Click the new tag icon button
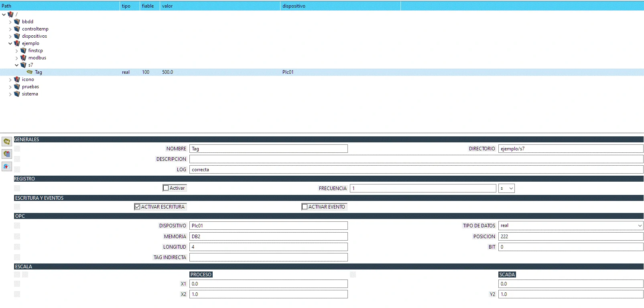 click(x=7, y=141)
